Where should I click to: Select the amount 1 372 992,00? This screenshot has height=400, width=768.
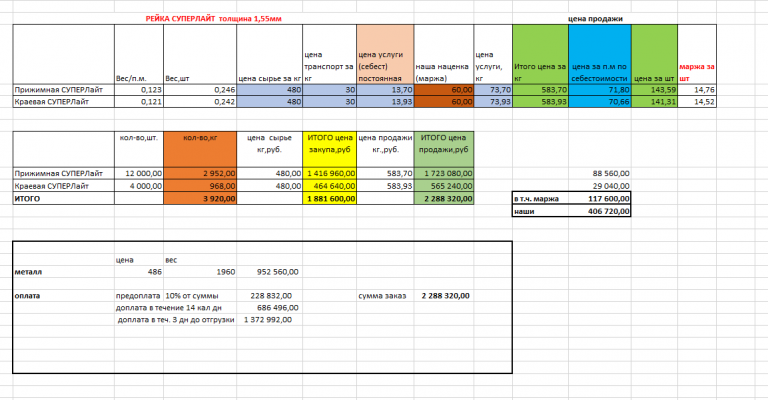pos(269,320)
